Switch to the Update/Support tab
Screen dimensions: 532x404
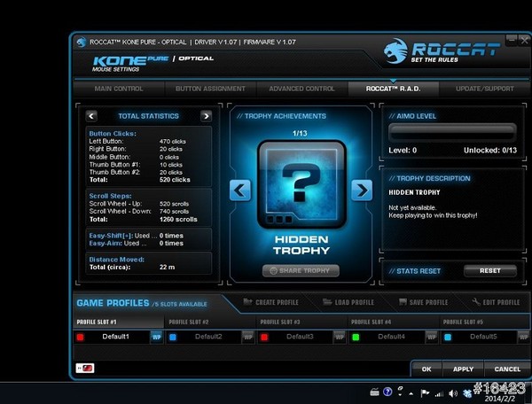[483, 89]
